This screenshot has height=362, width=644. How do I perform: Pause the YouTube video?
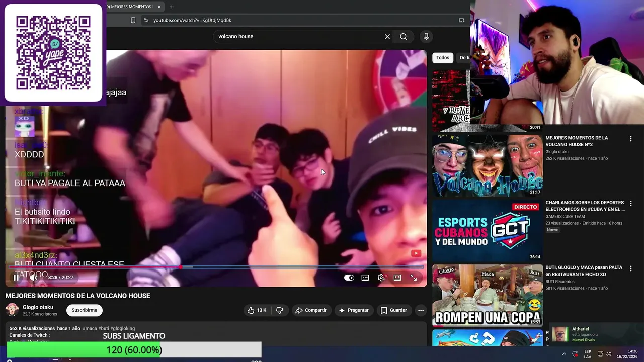(16, 277)
